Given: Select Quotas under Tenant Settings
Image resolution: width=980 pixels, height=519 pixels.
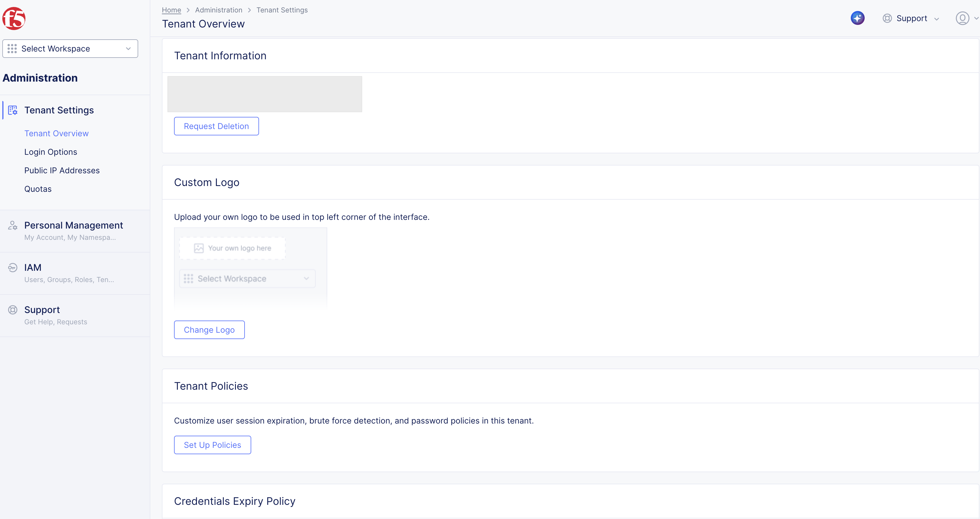Looking at the screenshot, I should [38, 189].
